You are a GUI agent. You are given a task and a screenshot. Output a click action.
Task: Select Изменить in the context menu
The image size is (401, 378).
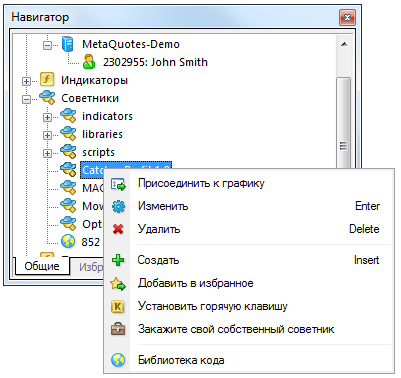(249, 206)
